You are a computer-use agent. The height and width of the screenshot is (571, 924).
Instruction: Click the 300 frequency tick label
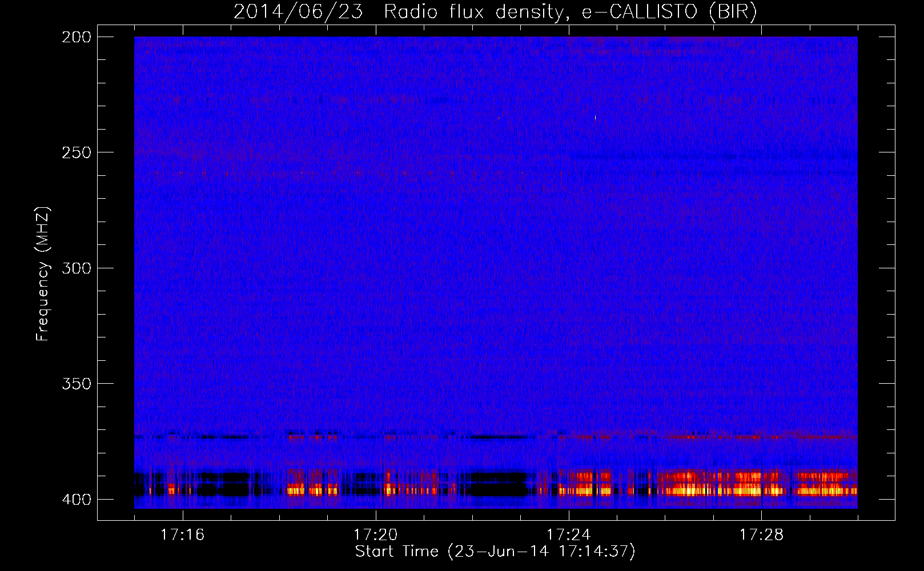click(76, 268)
